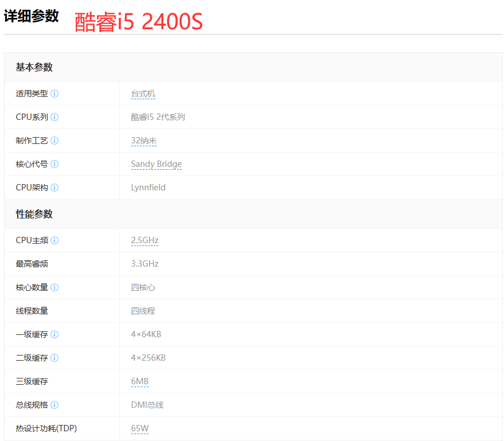Viewport: 504px width, 441px height.
Task: Click the 2.5GHz link
Action: click(144, 240)
